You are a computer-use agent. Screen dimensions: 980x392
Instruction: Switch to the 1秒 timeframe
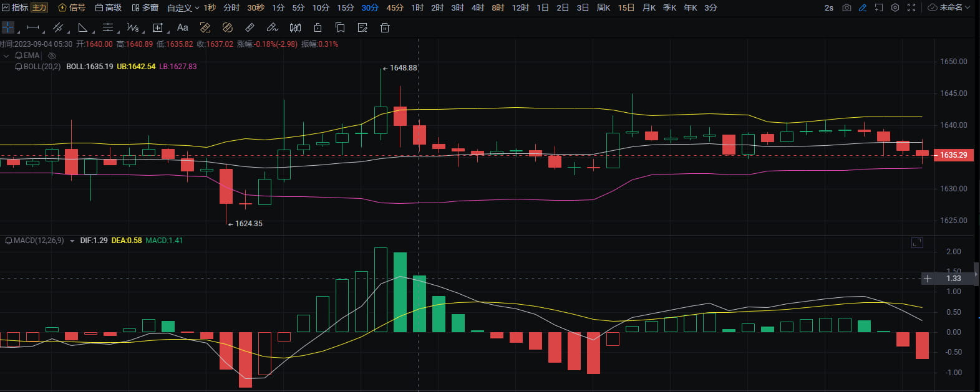click(210, 7)
